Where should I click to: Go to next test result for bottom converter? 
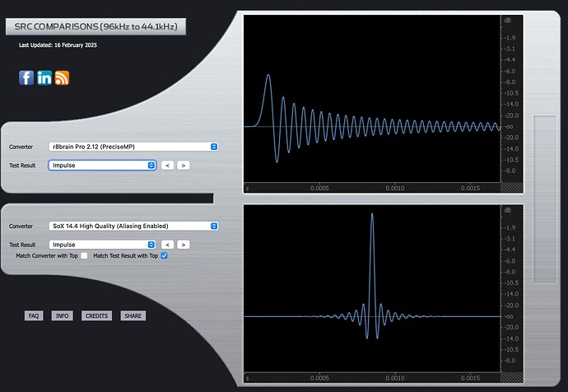(x=184, y=245)
